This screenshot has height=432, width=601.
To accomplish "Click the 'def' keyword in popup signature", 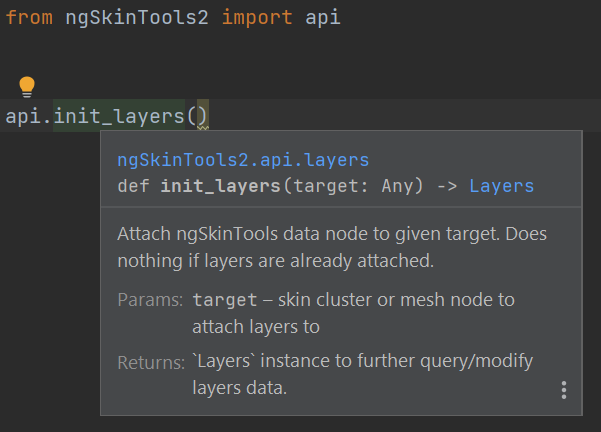I will point(133,186).
